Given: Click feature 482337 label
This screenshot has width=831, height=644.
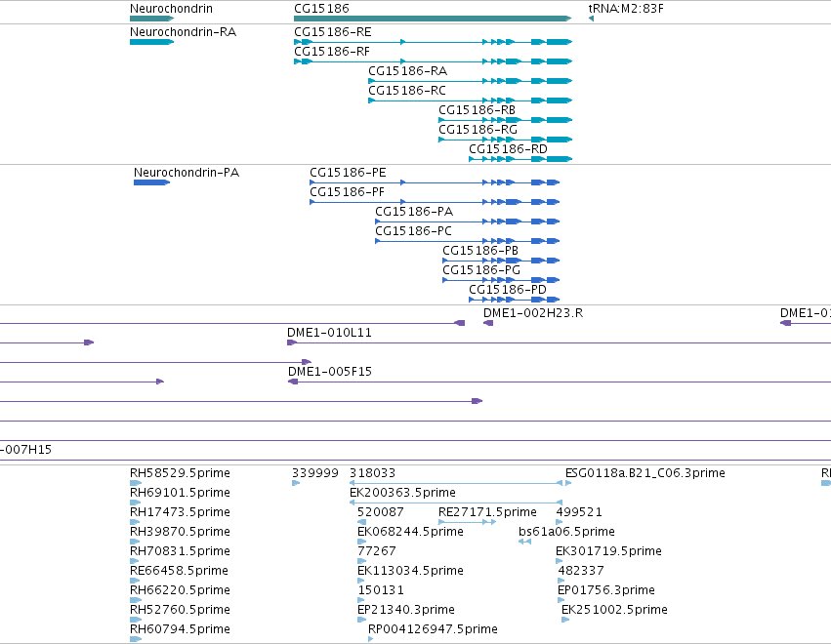Looking at the screenshot, I should (581, 571).
